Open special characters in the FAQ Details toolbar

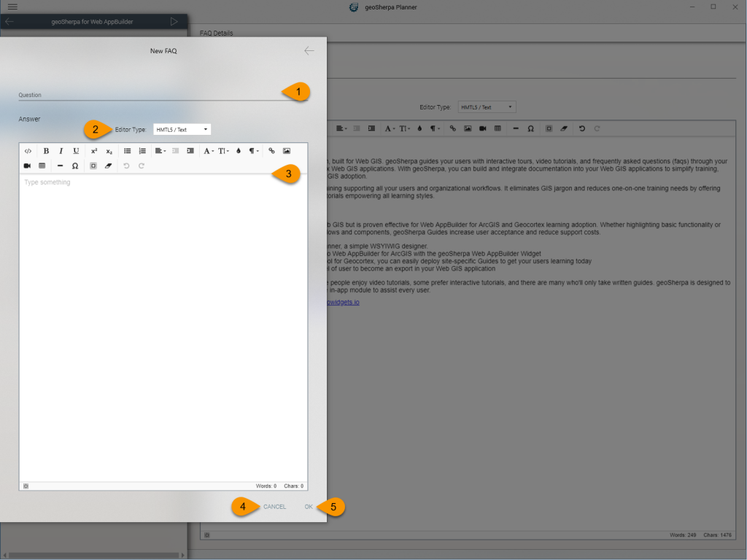[x=531, y=128]
